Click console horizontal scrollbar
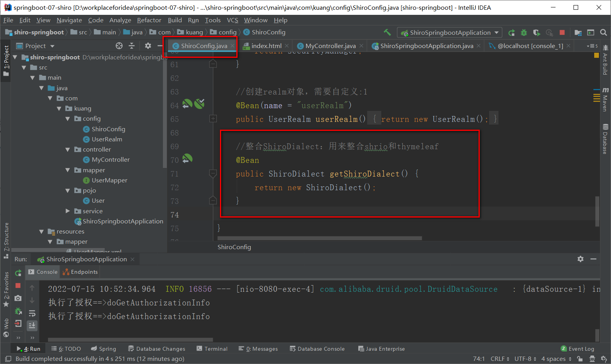Image resolution: width=611 pixels, height=364 pixels. (x=130, y=340)
